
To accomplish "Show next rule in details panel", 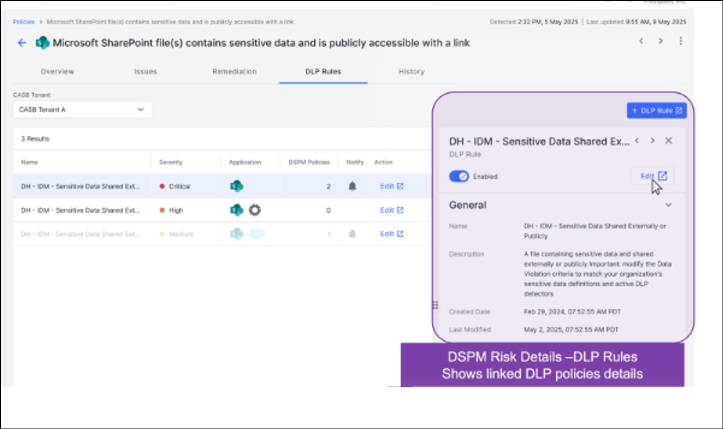I will pos(652,141).
